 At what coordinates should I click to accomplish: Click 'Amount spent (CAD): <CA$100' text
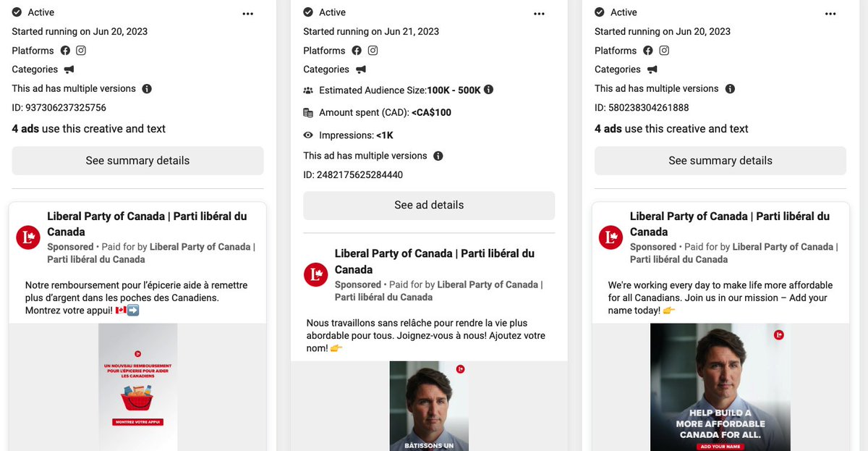[385, 112]
